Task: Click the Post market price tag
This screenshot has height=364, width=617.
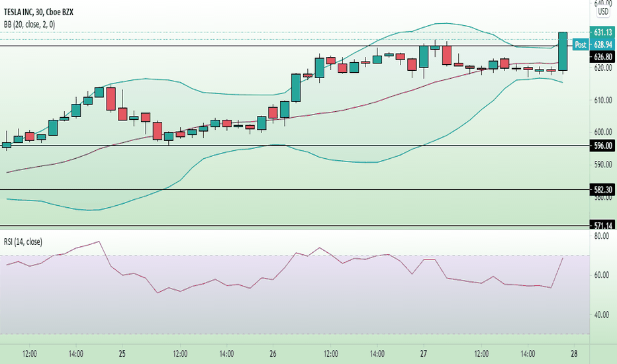Action: point(581,44)
